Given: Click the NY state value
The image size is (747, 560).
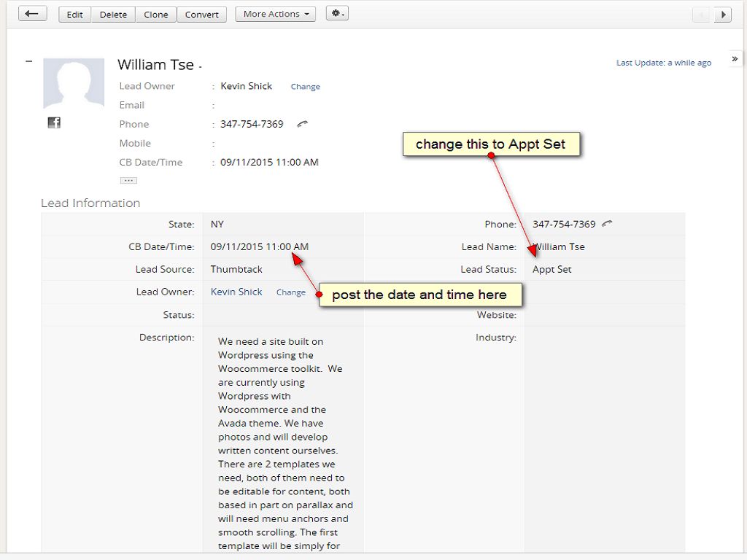Looking at the screenshot, I should pyautogui.click(x=217, y=225).
